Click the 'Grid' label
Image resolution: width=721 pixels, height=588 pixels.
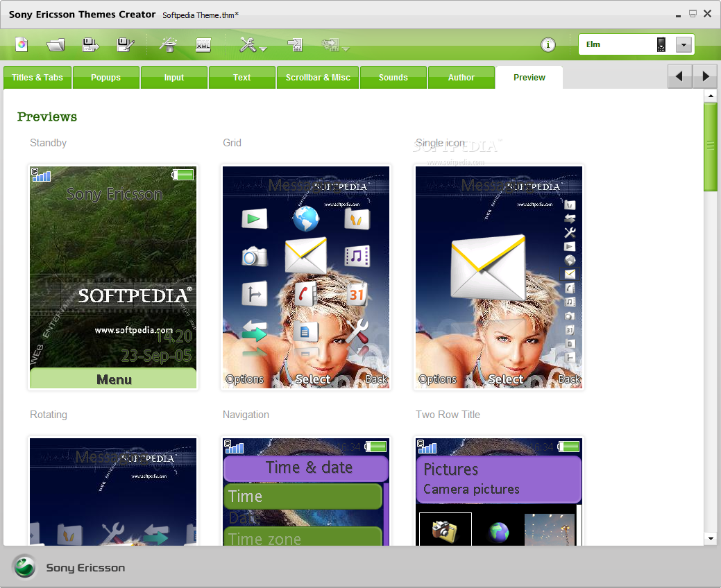(232, 143)
